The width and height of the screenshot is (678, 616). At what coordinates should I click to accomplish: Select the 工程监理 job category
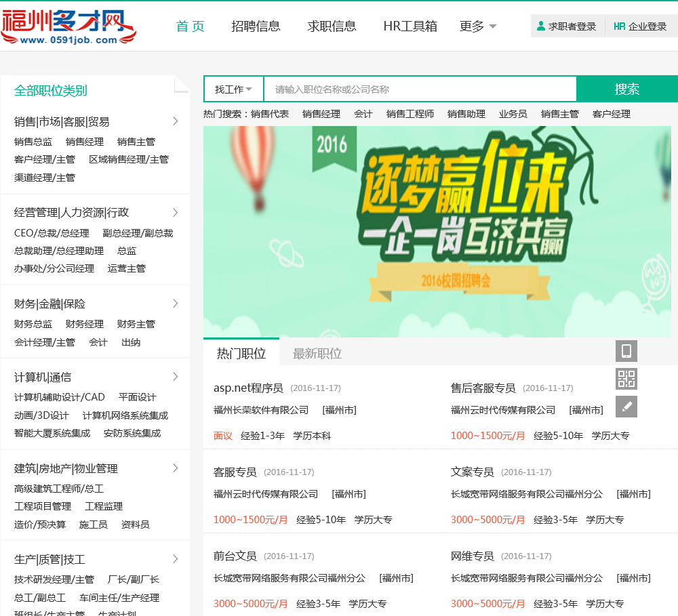click(x=104, y=506)
